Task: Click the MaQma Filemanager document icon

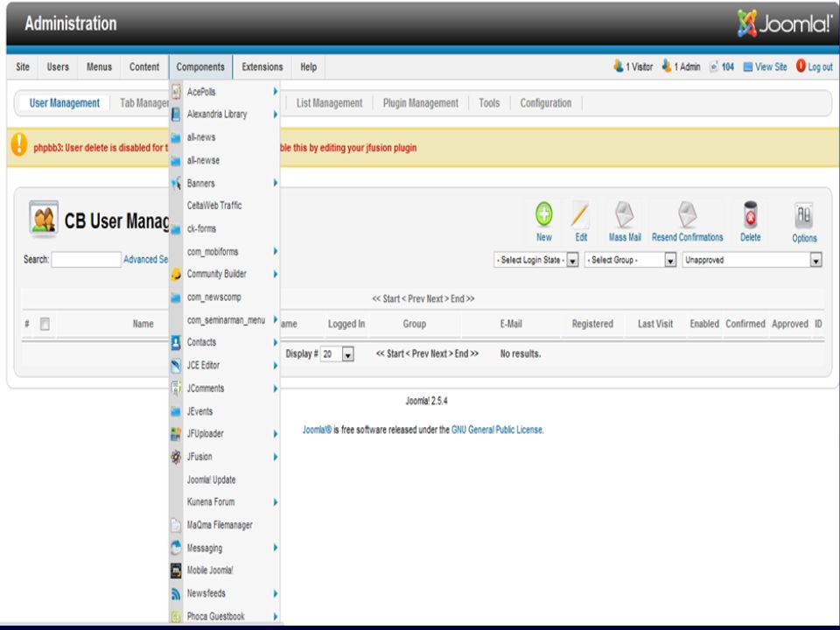Action: tap(176, 525)
